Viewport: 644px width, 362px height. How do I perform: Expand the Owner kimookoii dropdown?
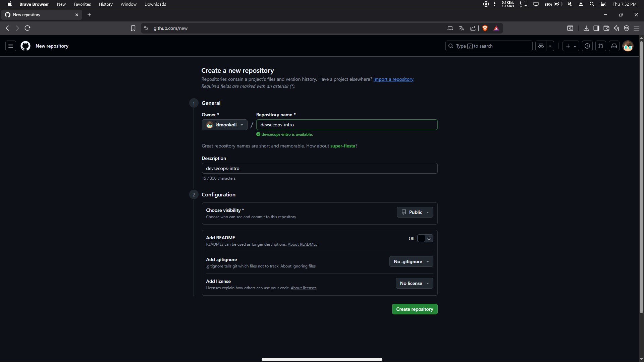coord(224,125)
